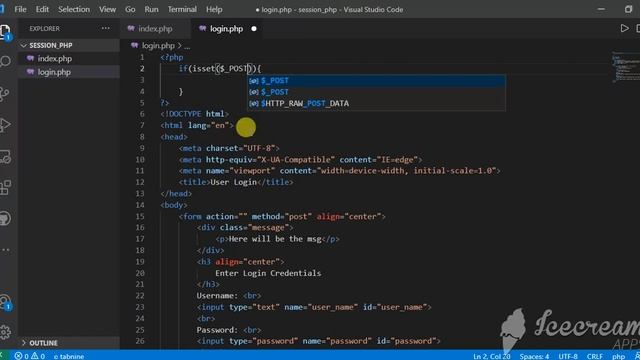Image resolution: width=640 pixels, height=360 pixels.
Task: Open the Remote Explorer view
Action: click(5, 156)
